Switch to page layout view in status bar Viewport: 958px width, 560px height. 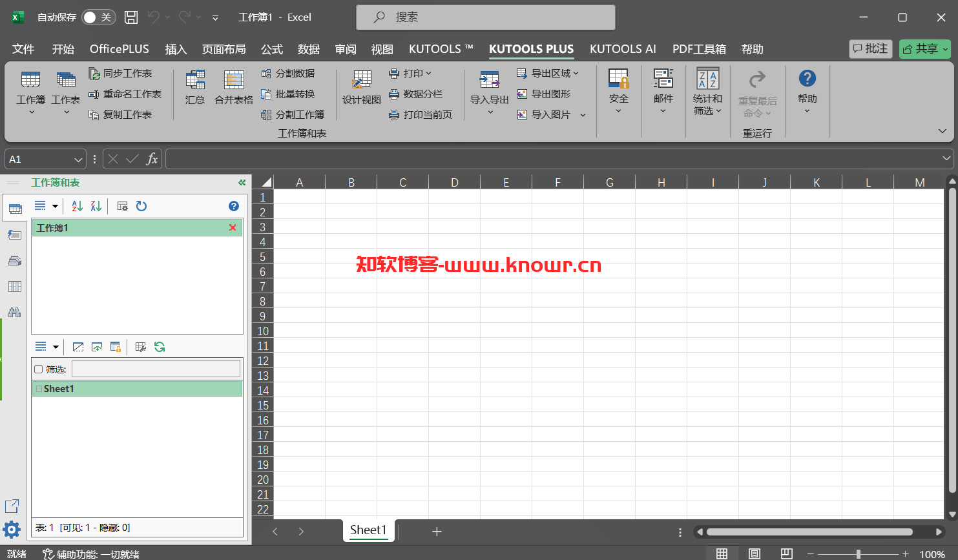(x=754, y=554)
